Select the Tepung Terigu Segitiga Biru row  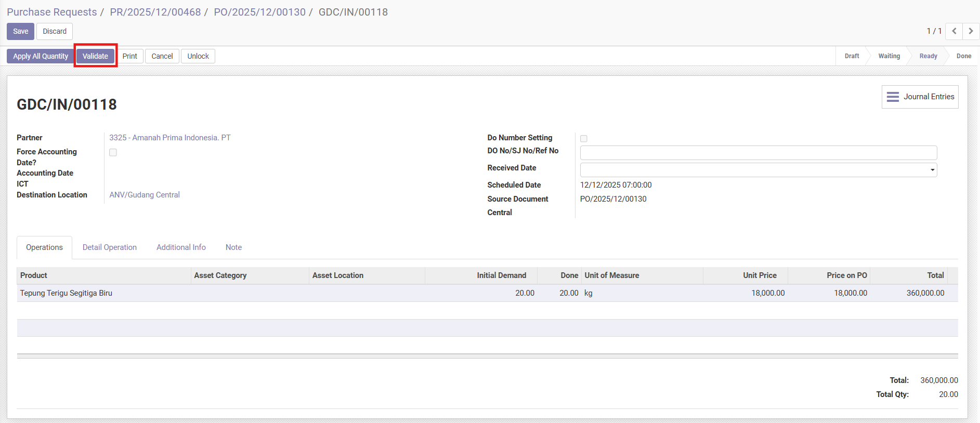(x=66, y=293)
